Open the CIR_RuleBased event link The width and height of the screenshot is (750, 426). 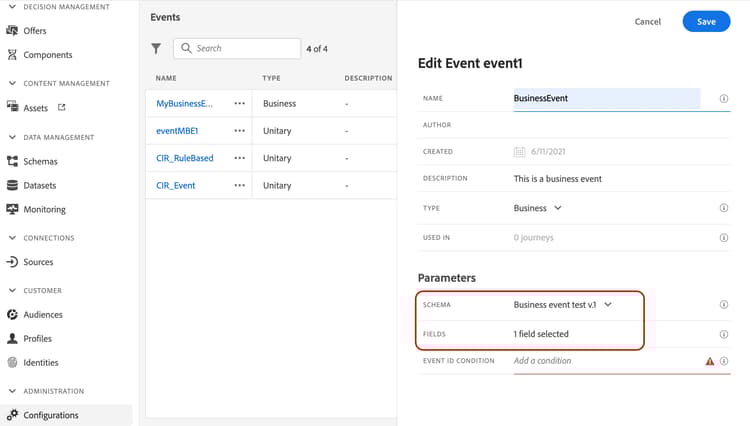[185, 158]
